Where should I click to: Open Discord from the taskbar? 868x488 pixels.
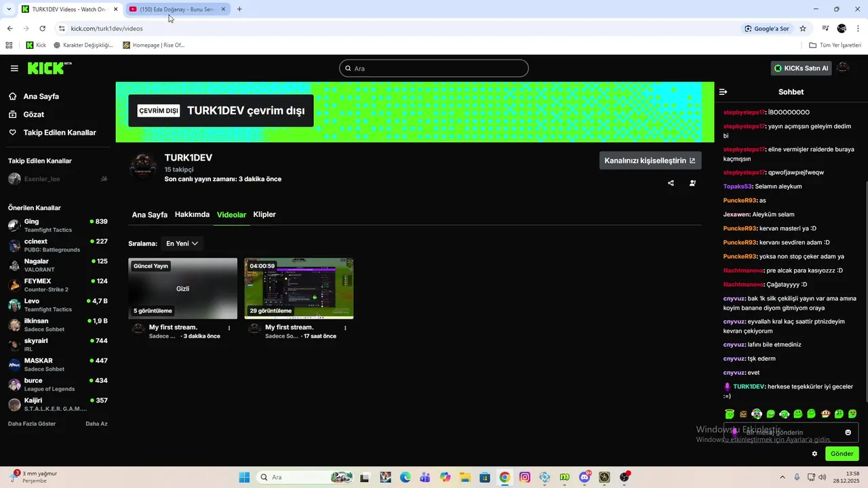point(585,477)
